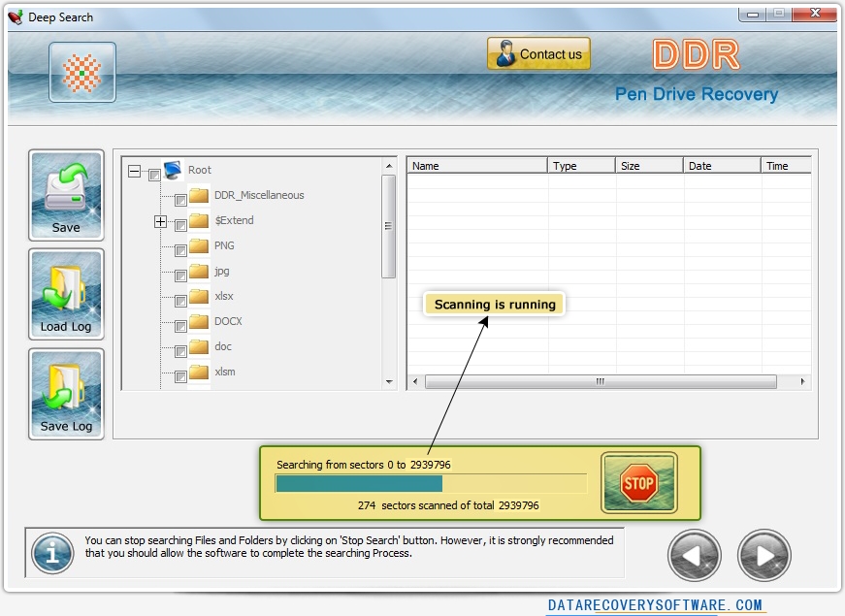Screen dimensions: 845x616
Task: Select the doc tree item
Action: coord(223,346)
